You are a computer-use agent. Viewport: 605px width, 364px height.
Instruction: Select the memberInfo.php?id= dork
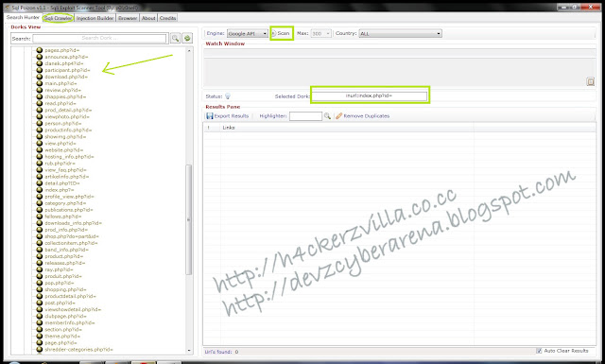pos(69,322)
